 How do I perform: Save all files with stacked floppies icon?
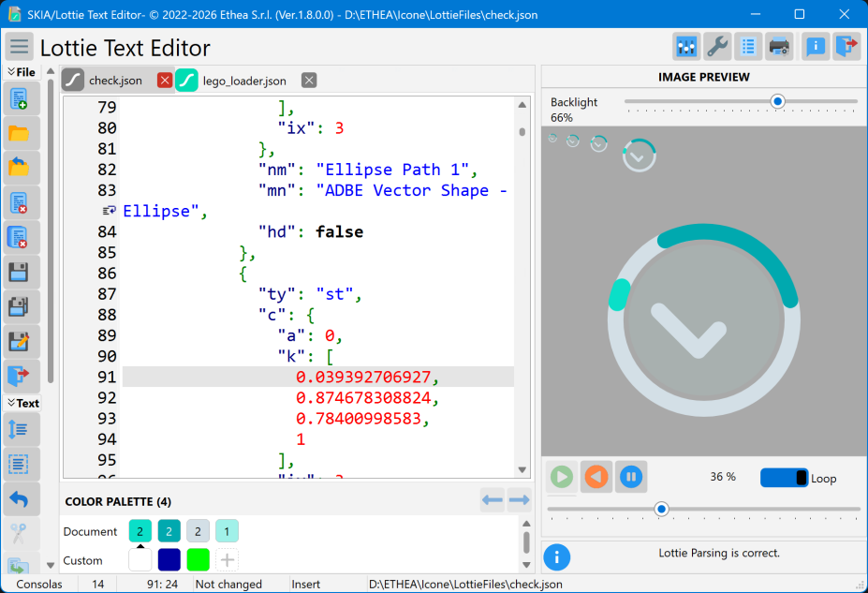[21, 306]
